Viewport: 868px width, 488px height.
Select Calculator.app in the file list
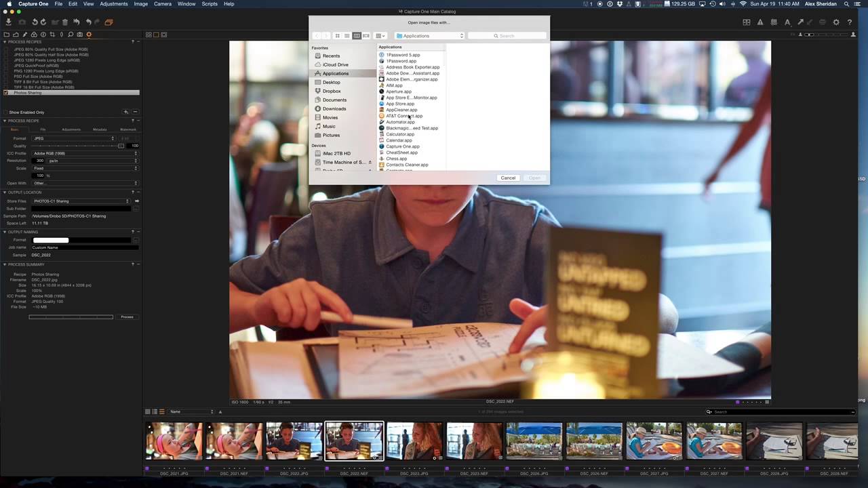400,134
